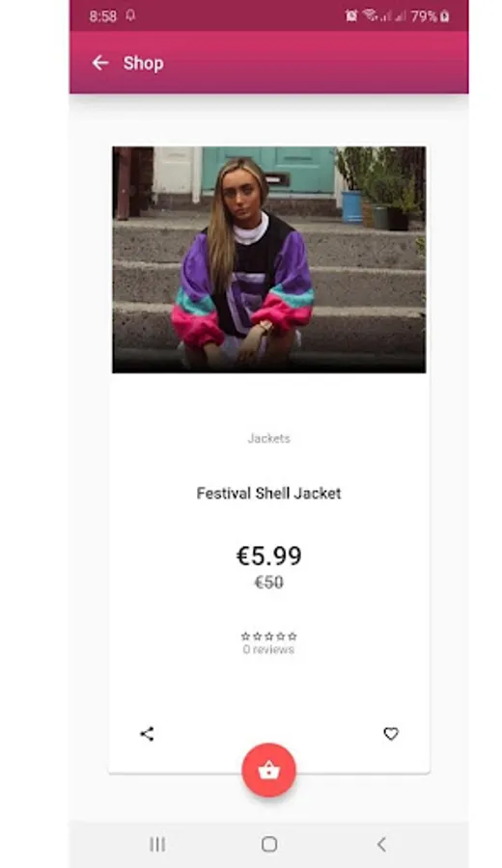Open the 0 reviews link

pos(268,649)
